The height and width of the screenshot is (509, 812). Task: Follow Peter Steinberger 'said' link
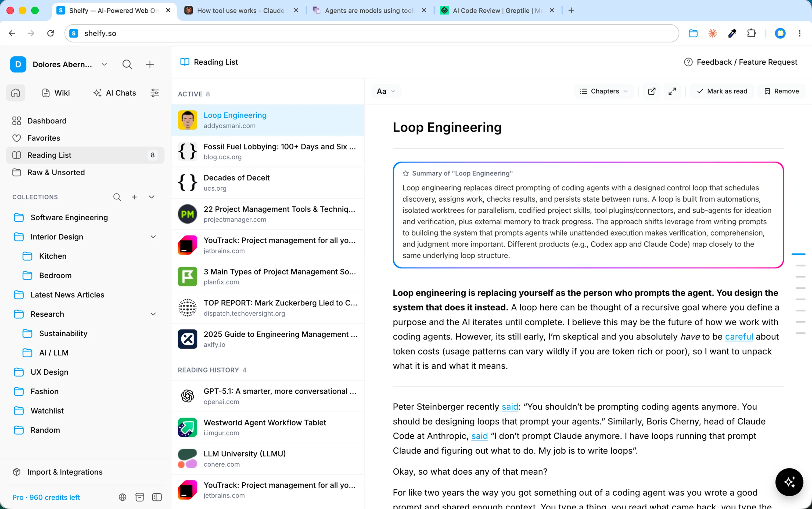(510, 407)
